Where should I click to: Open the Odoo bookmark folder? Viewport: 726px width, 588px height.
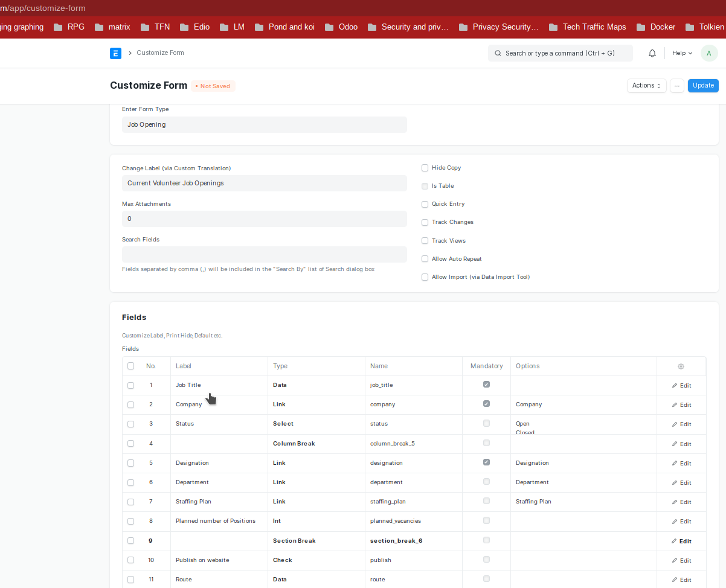pyautogui.click(x=341, y=27)
